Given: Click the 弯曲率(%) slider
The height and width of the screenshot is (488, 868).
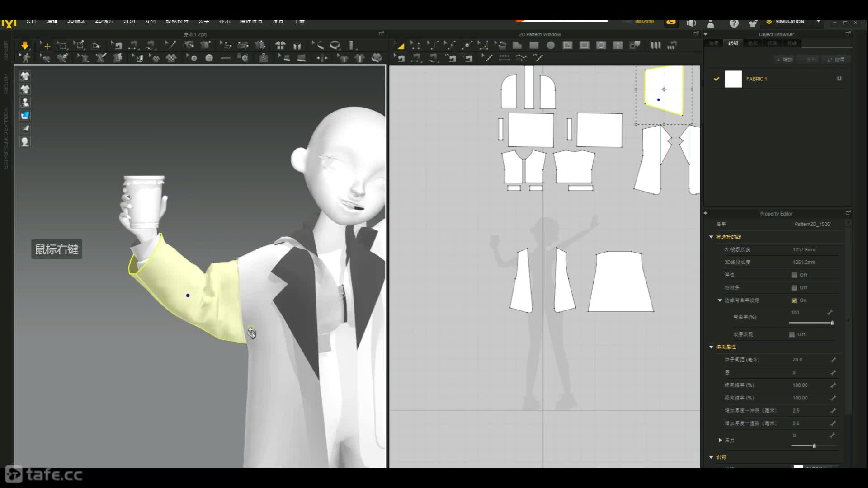Looking at the screenshot, I should (811, 323).
